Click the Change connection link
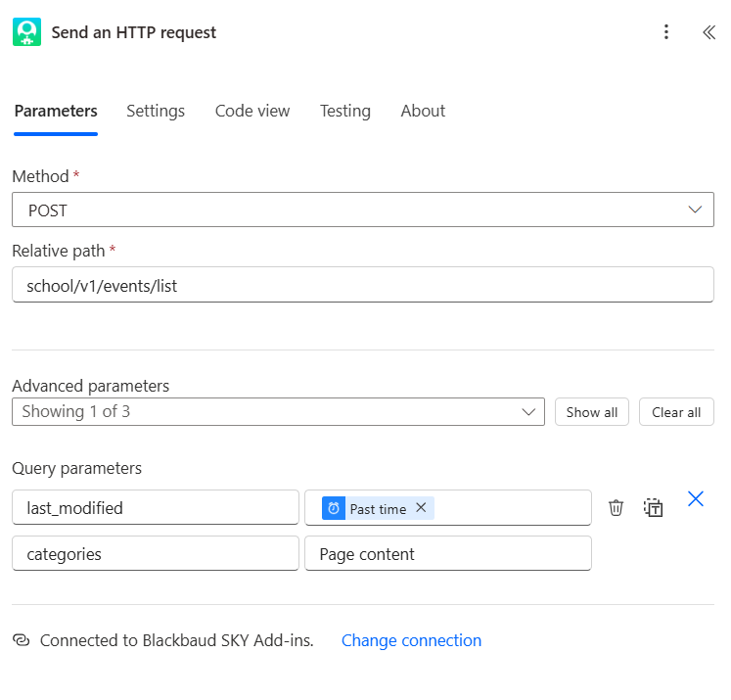 click(411, 640)
